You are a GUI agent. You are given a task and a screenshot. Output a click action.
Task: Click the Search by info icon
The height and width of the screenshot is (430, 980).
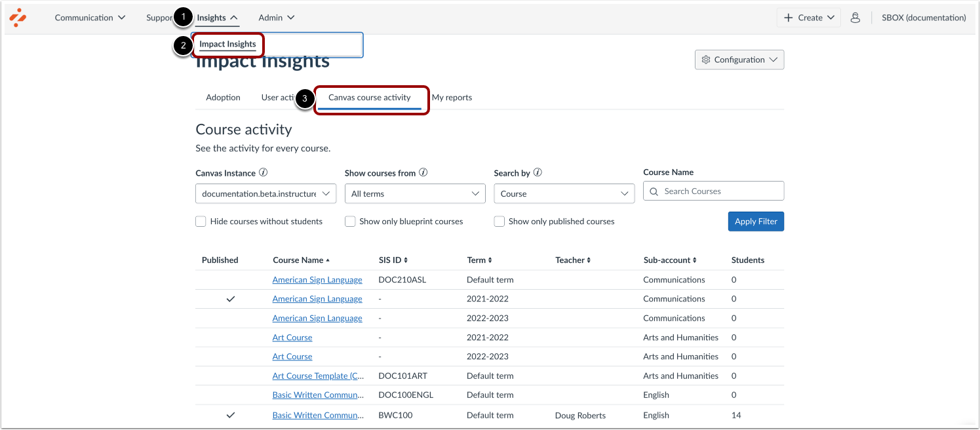(x=538, y=173)
